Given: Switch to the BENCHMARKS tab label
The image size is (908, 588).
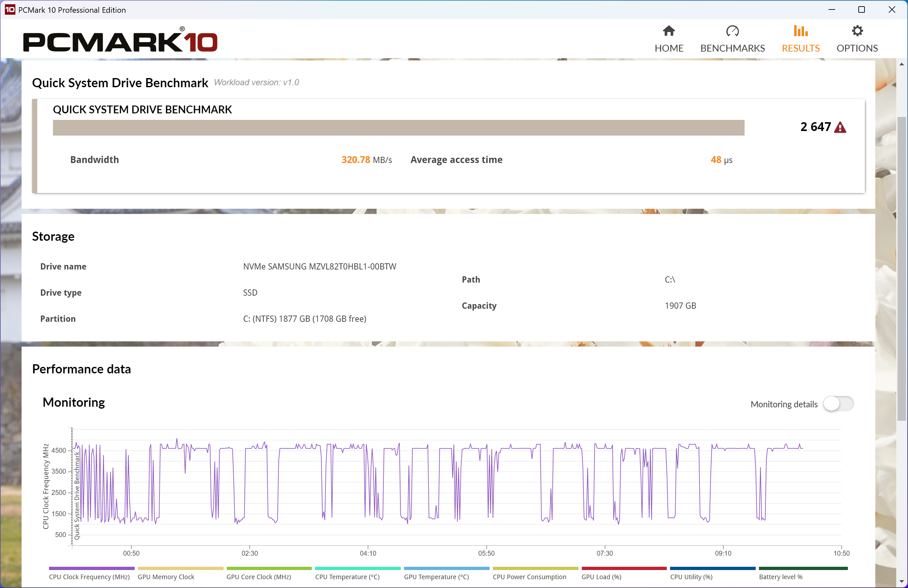Looking at the screenshot, I should click(x=732, y=48).
